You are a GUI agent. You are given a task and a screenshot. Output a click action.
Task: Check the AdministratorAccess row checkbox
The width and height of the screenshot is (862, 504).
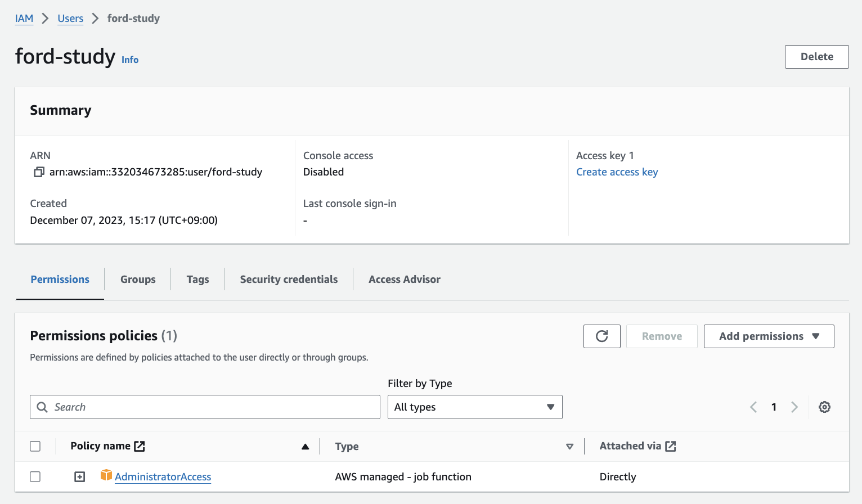(x=35, y=476)
